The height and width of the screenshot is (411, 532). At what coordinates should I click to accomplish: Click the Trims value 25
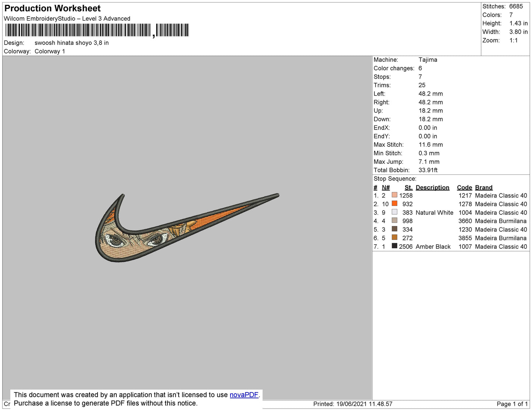point(422,85)
